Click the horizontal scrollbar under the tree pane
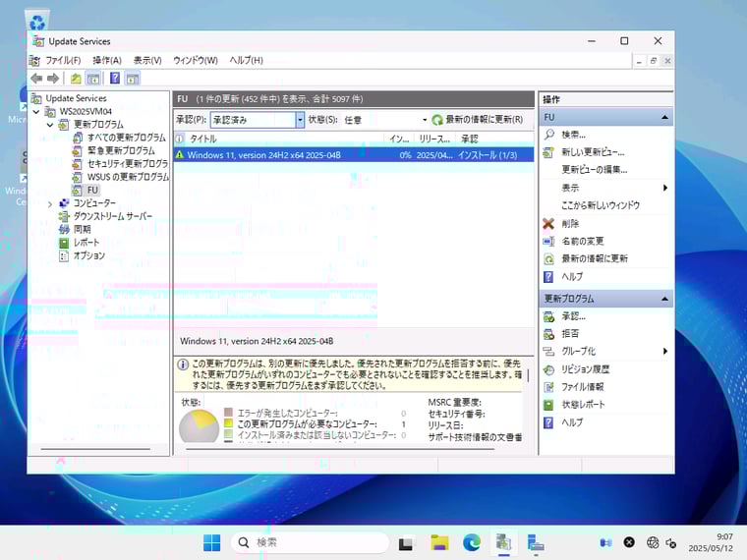Viewport: 747px width, 560px height. click(x=95, y=449)
